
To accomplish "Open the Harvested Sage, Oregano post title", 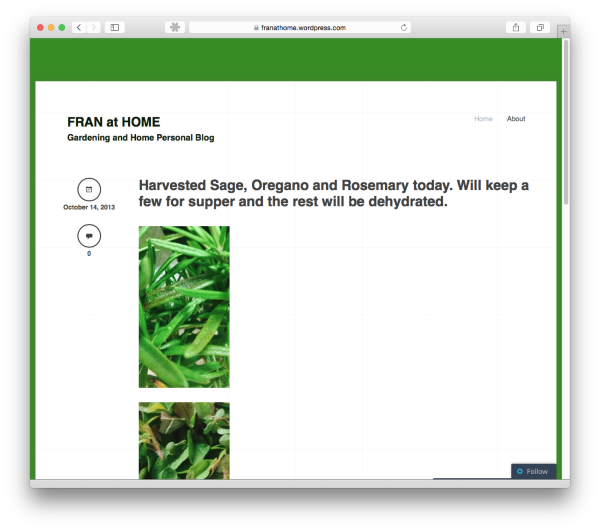I will tap(333, 193).
